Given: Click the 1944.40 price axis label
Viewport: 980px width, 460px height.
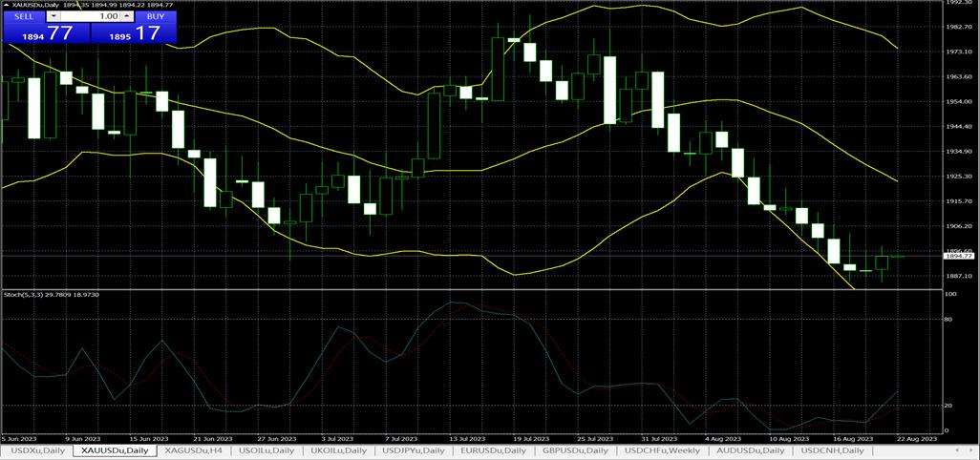Looking at the screenshot, I should (x=957, y=127).
